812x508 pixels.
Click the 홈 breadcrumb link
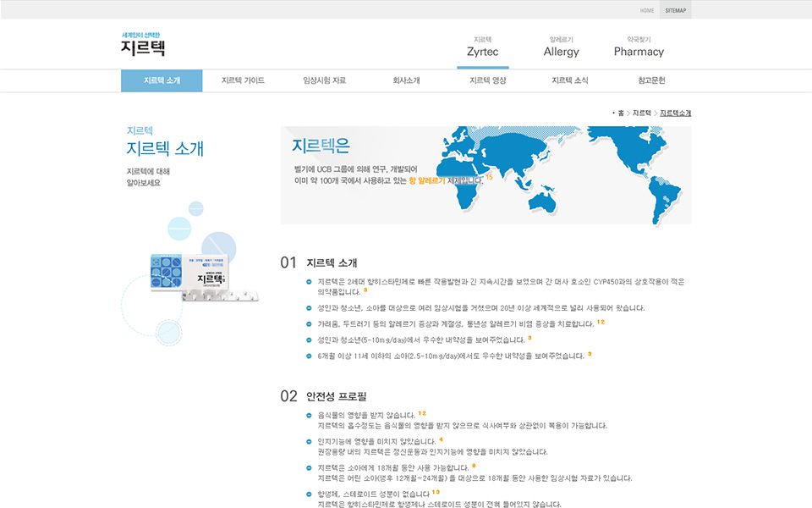pyautogui.click(x=621, y=113)
